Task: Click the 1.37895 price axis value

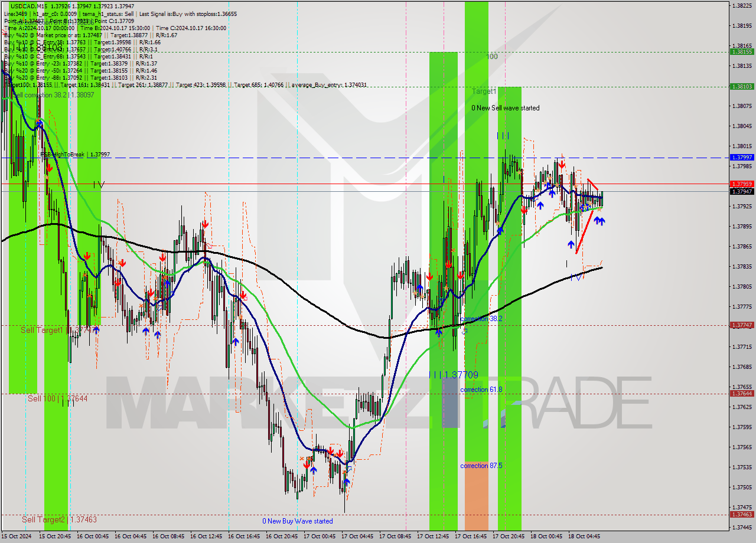Action: 742,227
